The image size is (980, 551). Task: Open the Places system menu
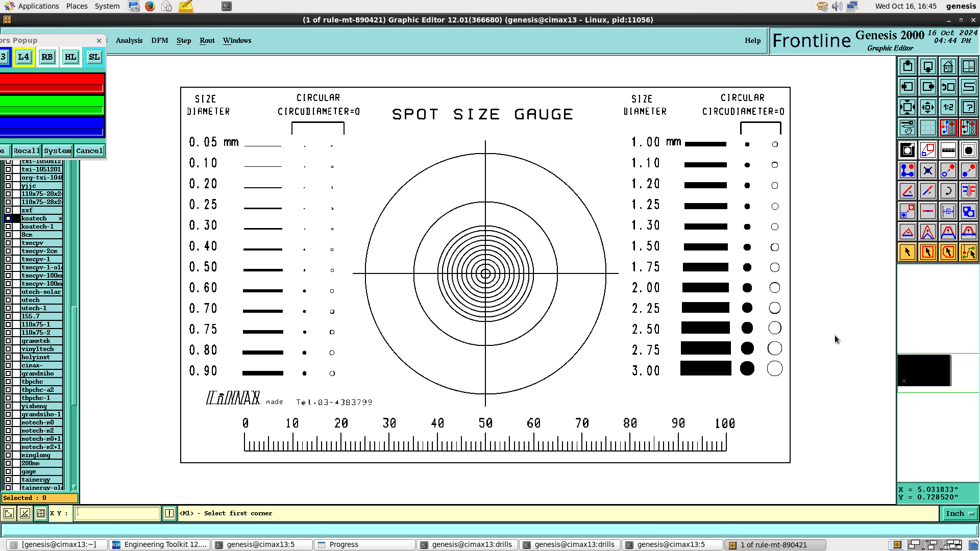click(x=77, y=6)
